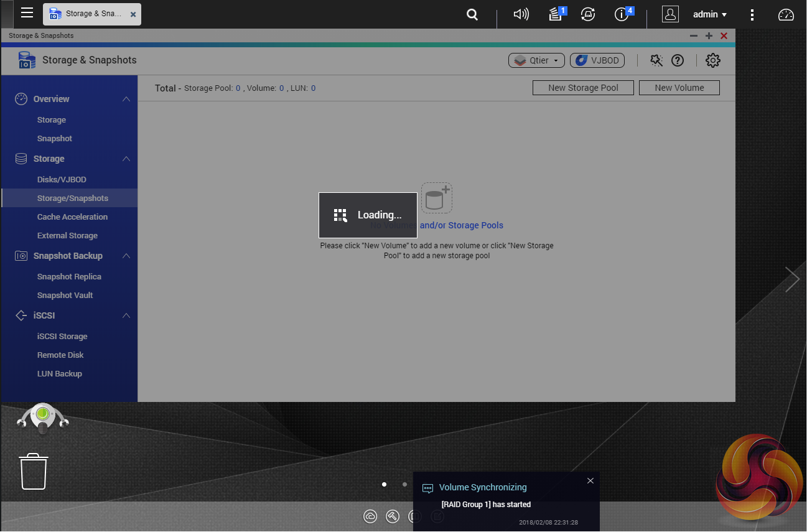The height and width of the screenshot is (532, 807).
Task: Open Cache Acceleration in sidebar
Action: 72,217
